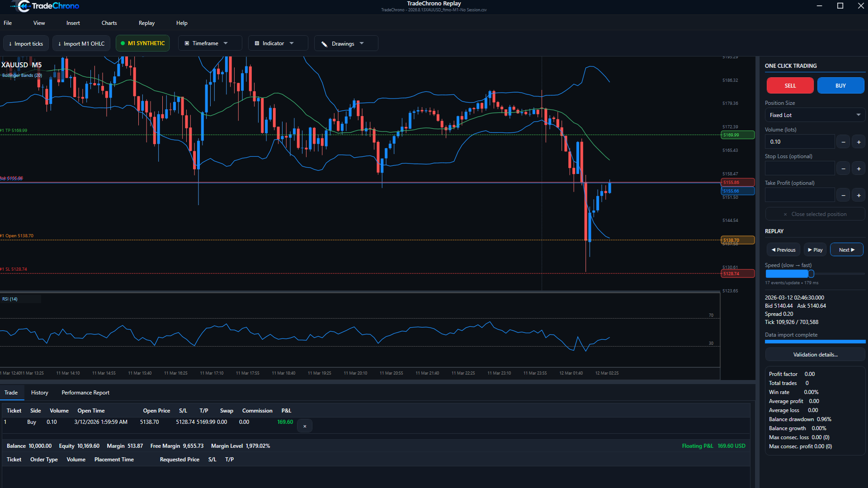Click the blue BUY button
868x488 pixels.
(x=840, y=85)
